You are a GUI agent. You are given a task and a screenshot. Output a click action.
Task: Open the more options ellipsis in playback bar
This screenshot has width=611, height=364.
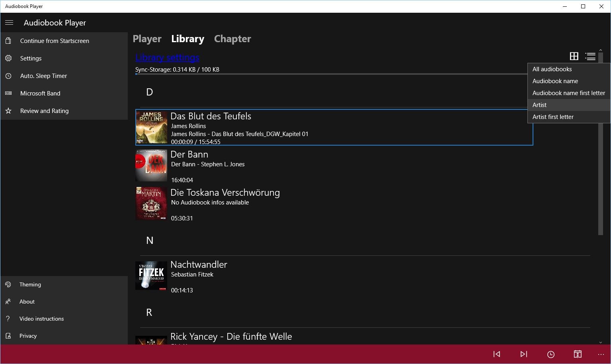tap(600, 354)
